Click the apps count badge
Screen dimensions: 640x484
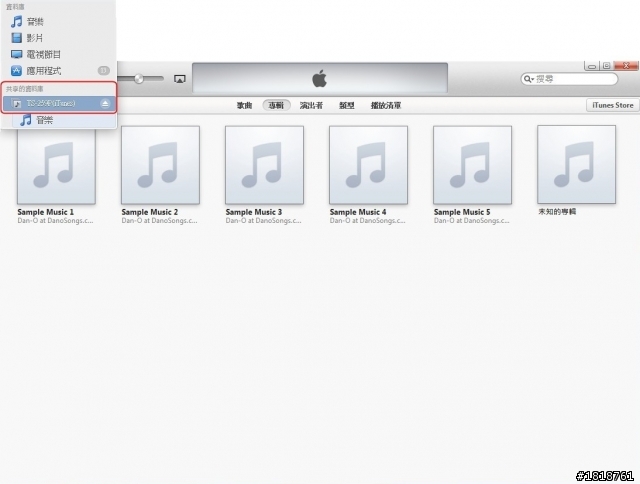click(x=104, y=71)
